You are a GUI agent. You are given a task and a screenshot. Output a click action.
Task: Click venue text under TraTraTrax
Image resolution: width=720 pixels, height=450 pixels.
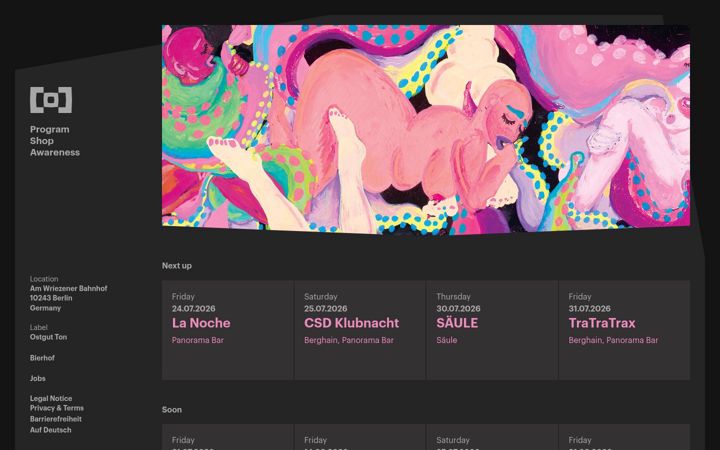pyautogui.click(x=613, y=340)
